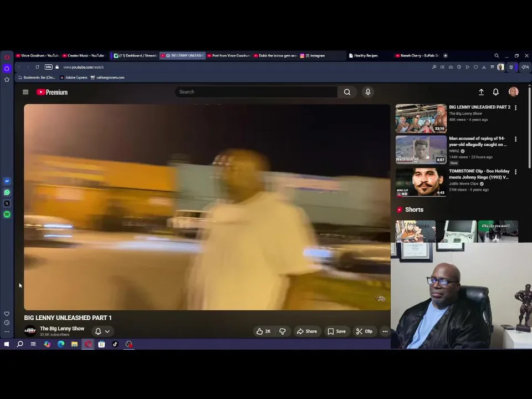This screenshot has width=532, height=399.
Task: Click into the YouTube search field
Action: [256, 92]
